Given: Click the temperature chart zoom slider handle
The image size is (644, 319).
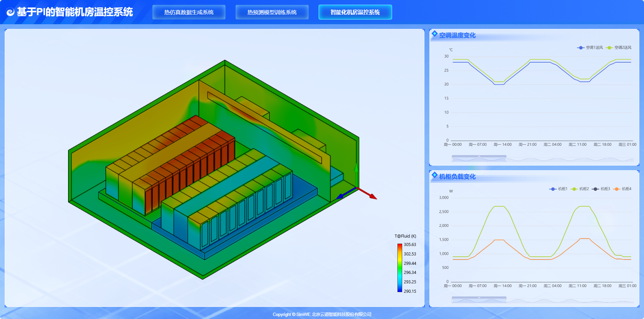Looking at the screenshot, I should pos(479,156).
